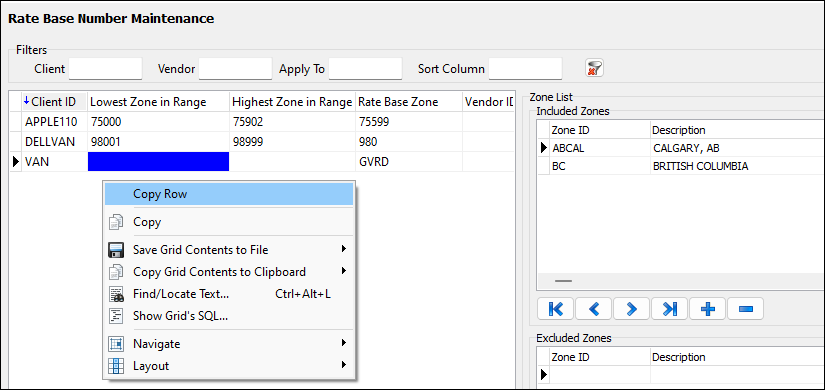Jump to last Included Zones record

[x=669, y=309]
